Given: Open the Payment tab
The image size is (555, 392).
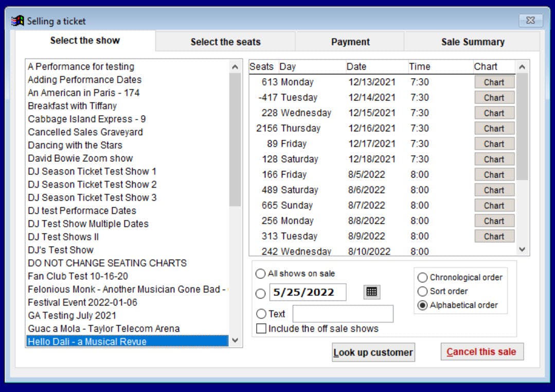Looking at the screenshot, I should (x=350, y=42).
